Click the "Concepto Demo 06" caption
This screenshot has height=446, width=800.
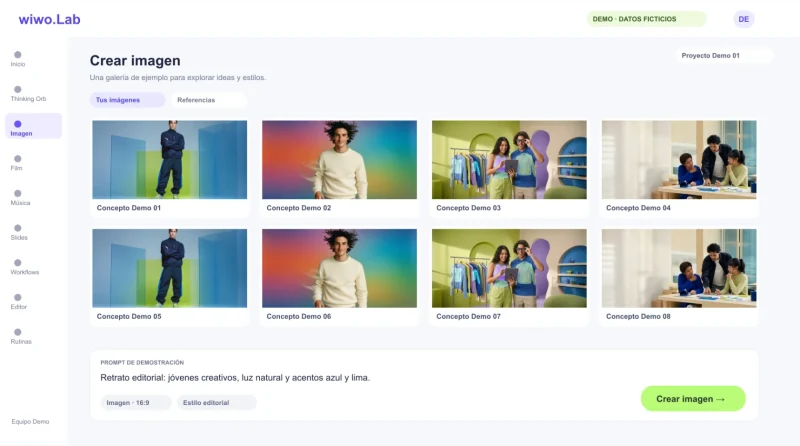pos(298,316)
